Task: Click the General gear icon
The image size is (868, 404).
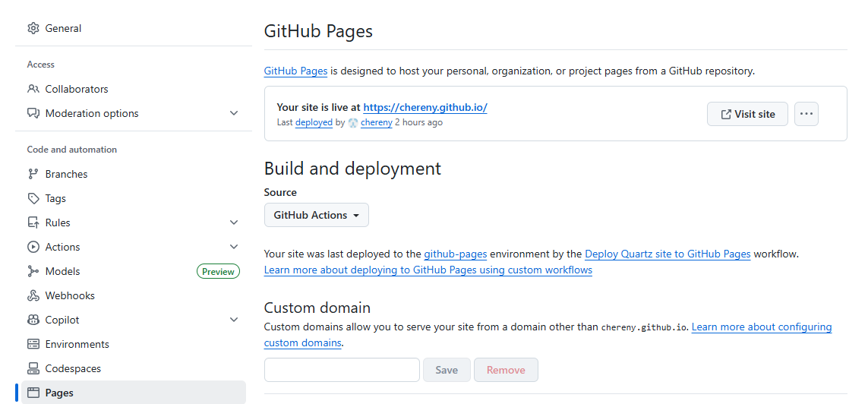Action: (33, 28)
